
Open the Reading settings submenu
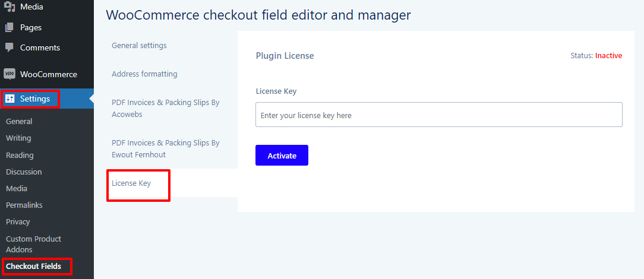click(x=20, y=155)
